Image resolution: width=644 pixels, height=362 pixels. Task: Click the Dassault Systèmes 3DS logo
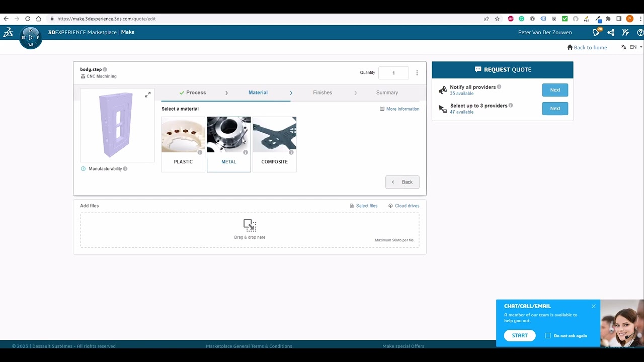tap(8, 32)
